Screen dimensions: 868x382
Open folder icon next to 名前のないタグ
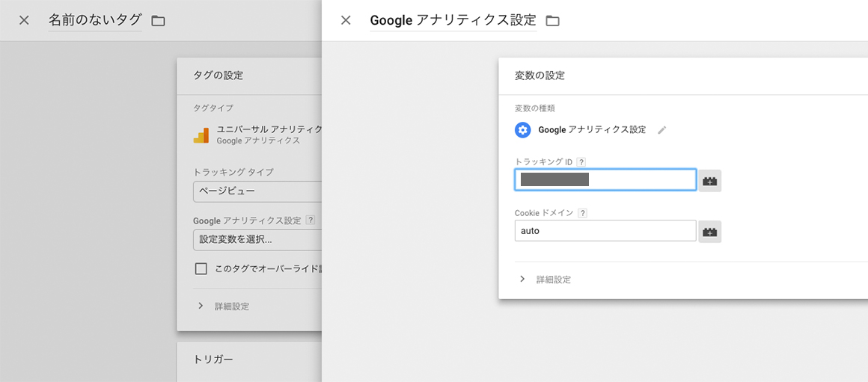tap(159, 21)
